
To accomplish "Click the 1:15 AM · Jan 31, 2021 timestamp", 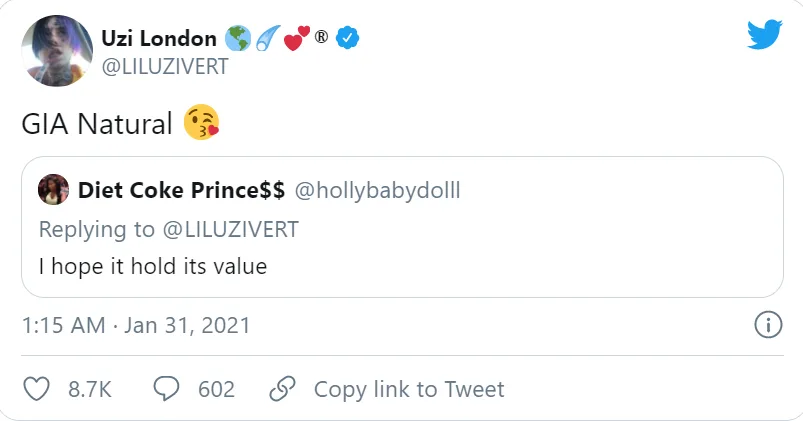I will tap(135, 325).
